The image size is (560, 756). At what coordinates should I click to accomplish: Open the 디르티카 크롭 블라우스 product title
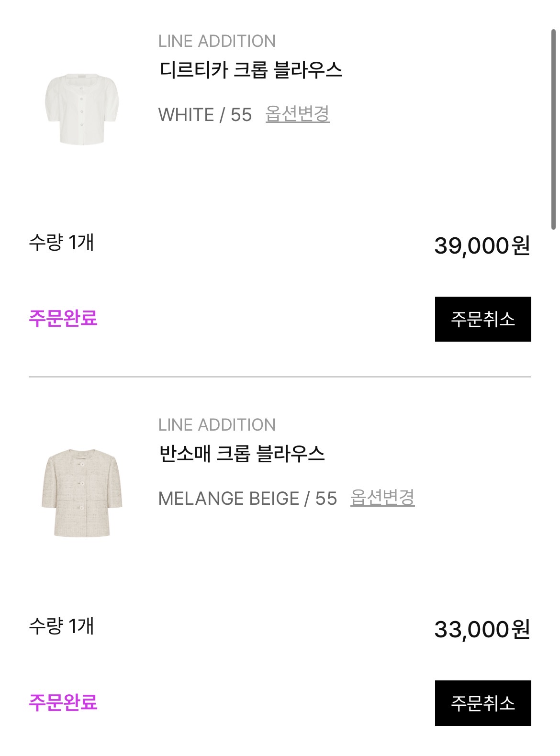click(x=251, y=70)
